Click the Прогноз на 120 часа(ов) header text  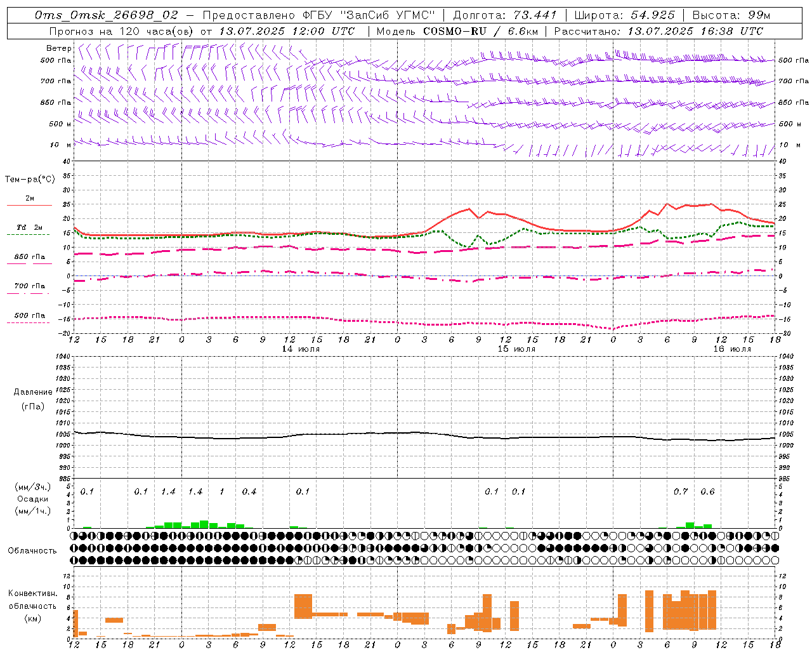(121, 31)
